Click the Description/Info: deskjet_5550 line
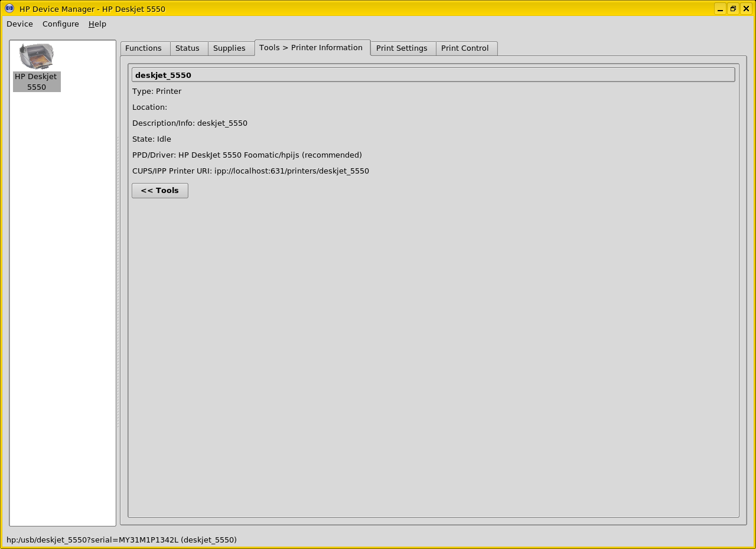The width and height of the screenshot is (756, 549). point(190,123)
